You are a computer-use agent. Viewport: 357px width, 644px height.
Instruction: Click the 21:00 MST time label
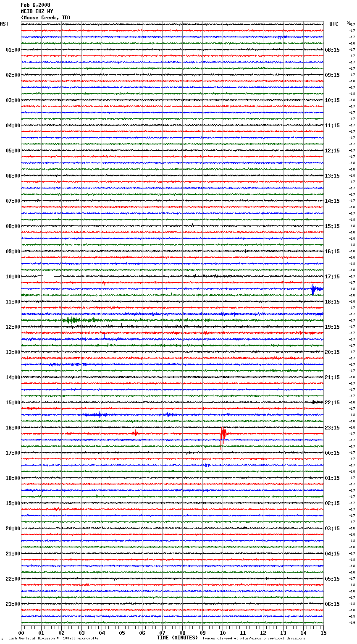coord(13,554)
